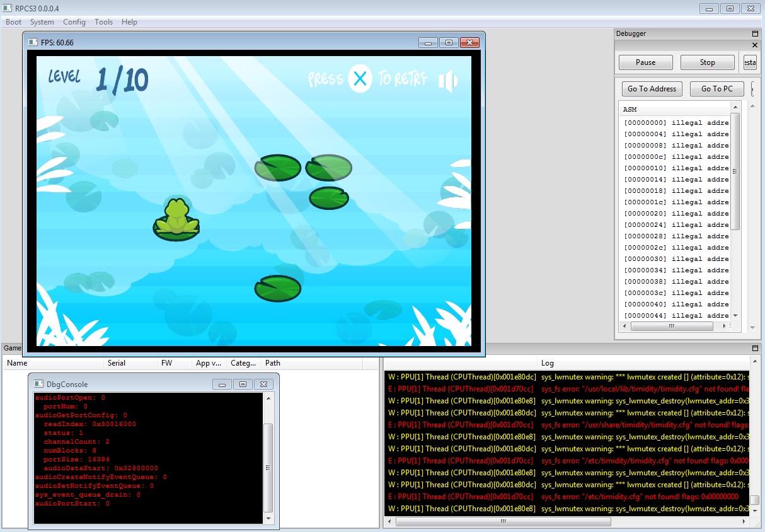Click the ASM list scroll-left arrow

(625, 327)
